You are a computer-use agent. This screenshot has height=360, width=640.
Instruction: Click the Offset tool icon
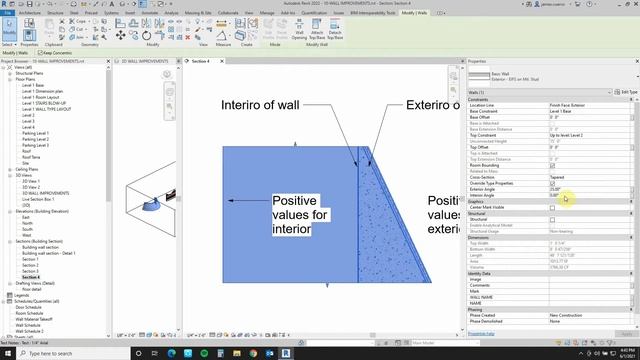(x=133, y=23)
